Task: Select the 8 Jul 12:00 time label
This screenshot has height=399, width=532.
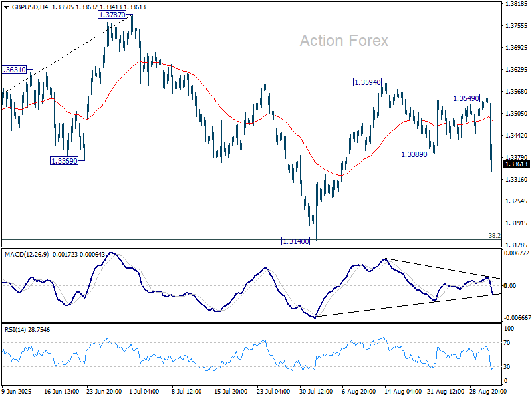Action: [187, 392]
